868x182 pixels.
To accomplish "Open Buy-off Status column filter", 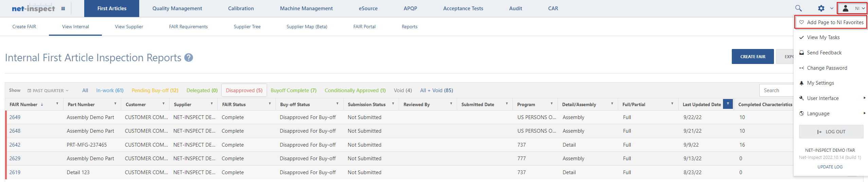I will (x=337, y=103).
